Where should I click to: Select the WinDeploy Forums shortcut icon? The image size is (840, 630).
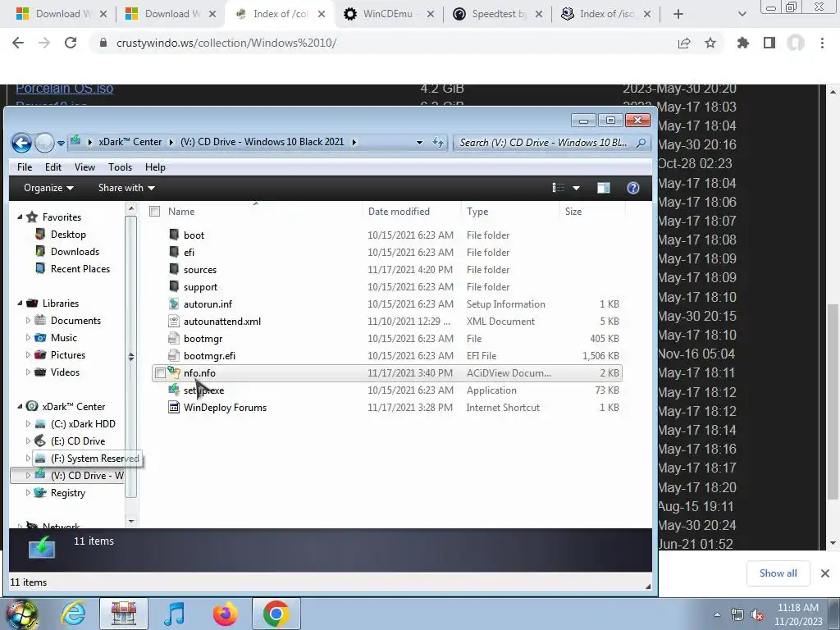(174, 407)
